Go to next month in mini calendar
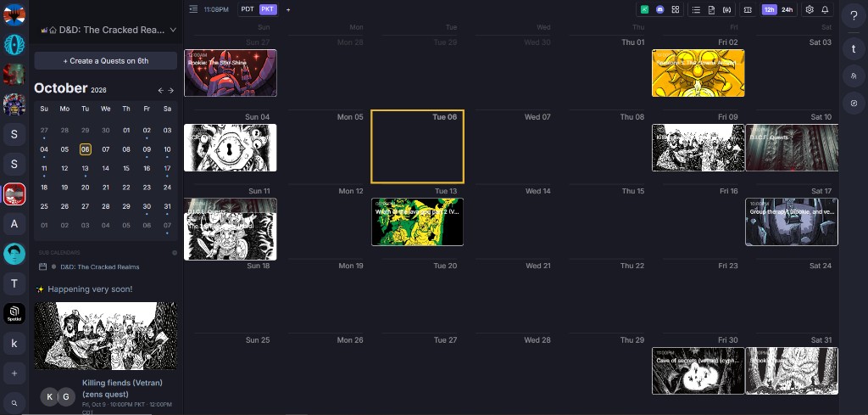 (170, 90)
